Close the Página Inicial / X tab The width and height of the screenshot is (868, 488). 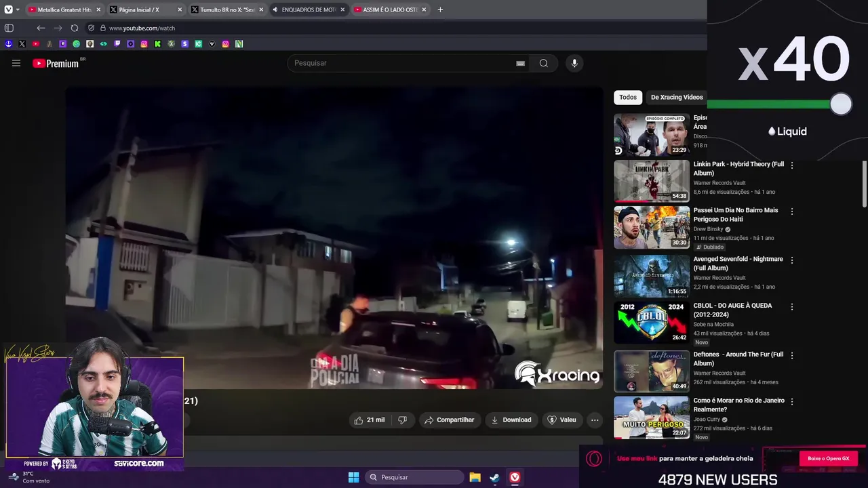coord(180,9)
